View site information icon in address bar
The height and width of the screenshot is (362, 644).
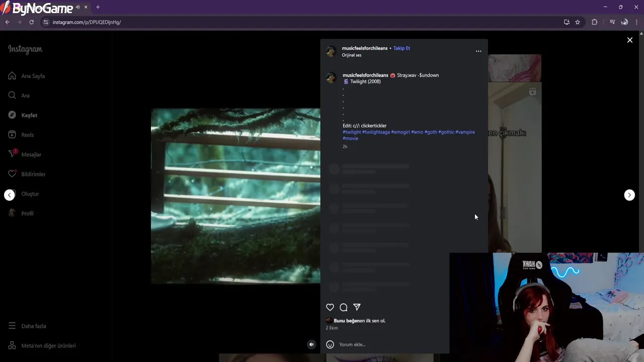pyautogui.click(x=46, y=22)
